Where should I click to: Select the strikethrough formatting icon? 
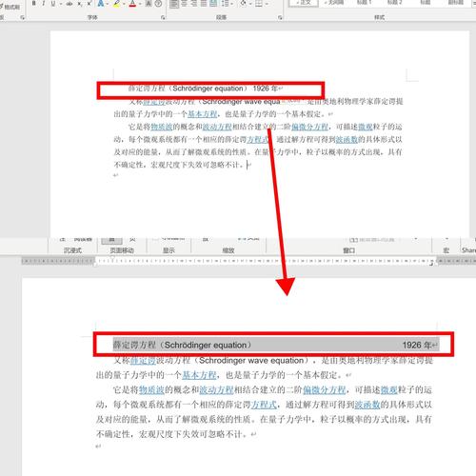click(69, 4)
